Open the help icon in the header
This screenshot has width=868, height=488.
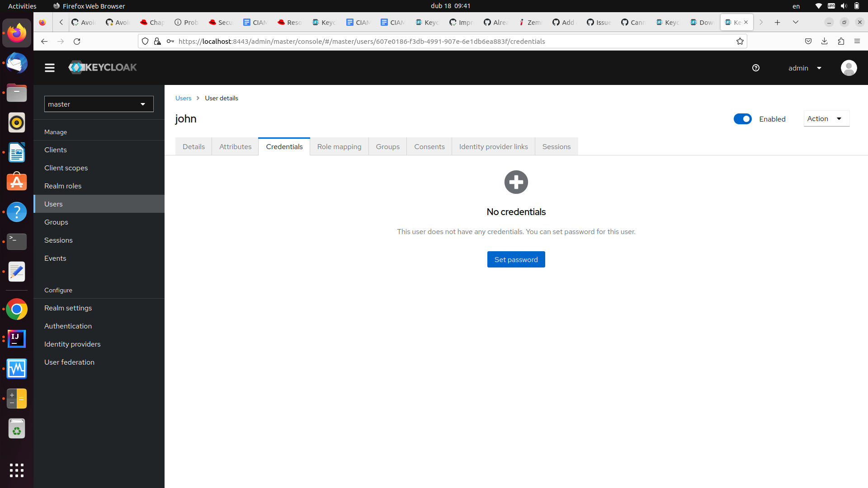coord(756,68)
